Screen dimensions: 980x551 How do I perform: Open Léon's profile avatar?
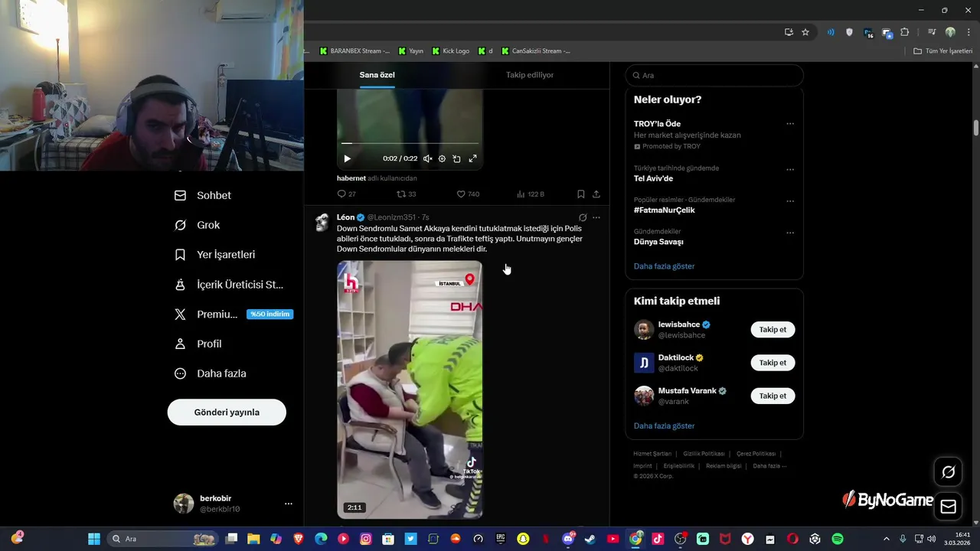pyautogui.click(x=322, y=223)
